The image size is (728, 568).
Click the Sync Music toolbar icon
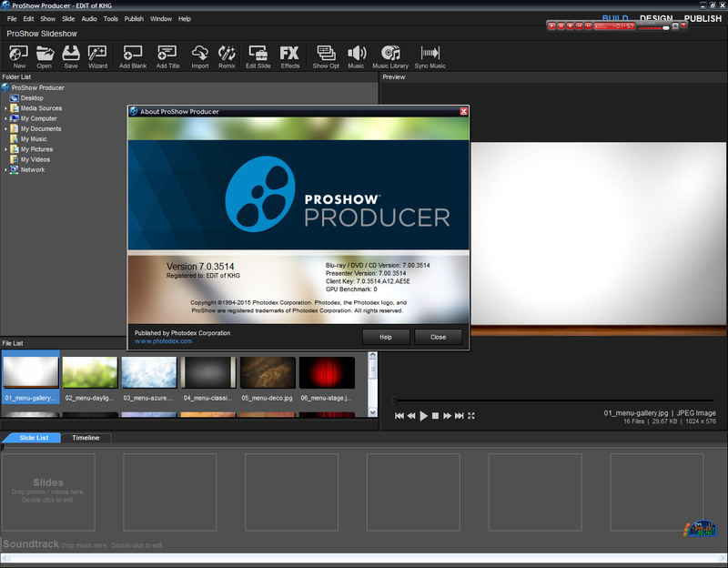(x=430, y=57)
